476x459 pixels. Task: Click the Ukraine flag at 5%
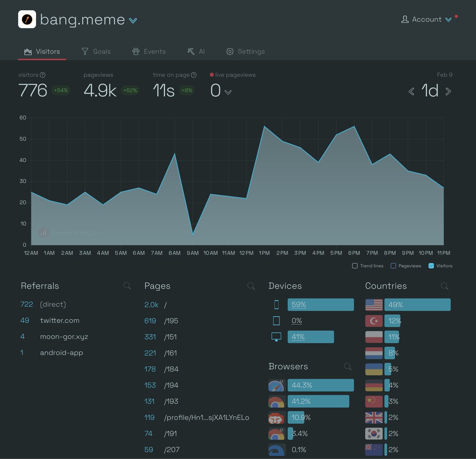coord(374,369)
